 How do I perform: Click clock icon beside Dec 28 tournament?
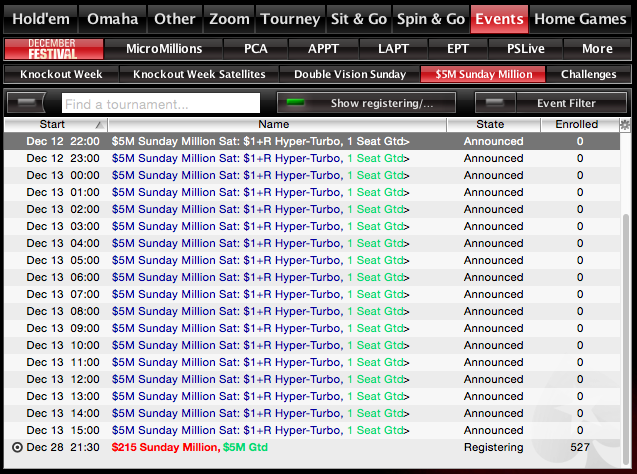[16, 447]
